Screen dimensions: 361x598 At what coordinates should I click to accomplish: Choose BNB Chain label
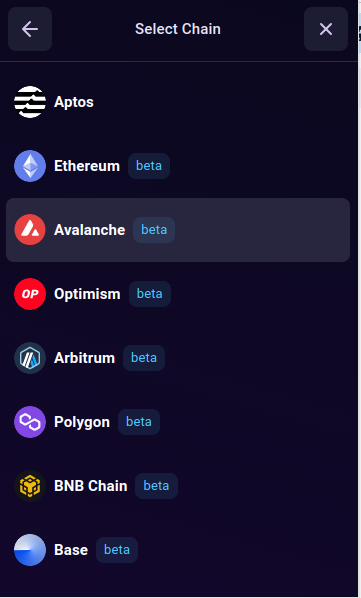tap(91, 486)
